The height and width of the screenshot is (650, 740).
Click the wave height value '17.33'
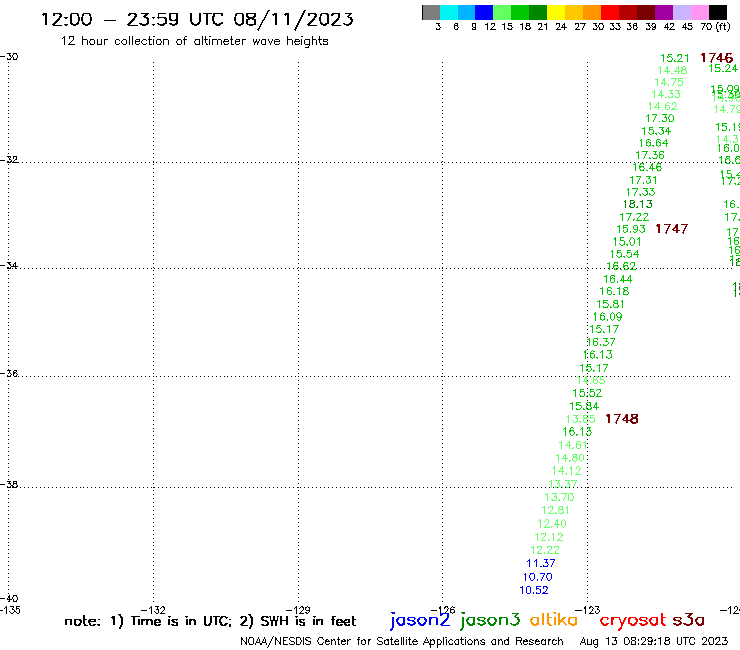tap(640, 192)
